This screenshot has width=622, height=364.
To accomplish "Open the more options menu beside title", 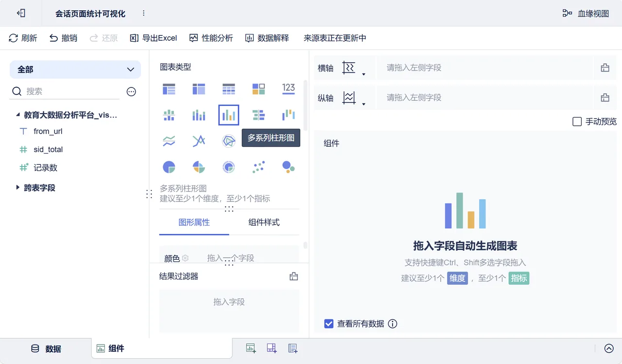I will tap(143, 13).
